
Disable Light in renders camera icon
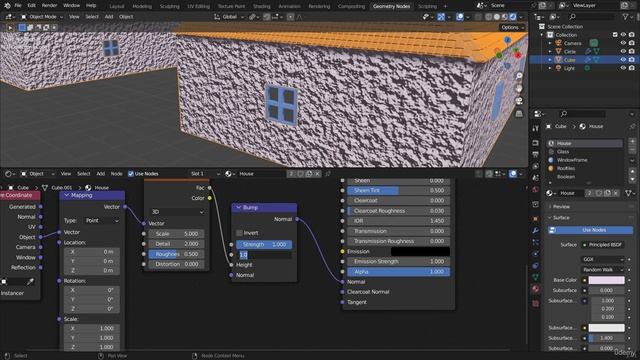coord(632,68)
